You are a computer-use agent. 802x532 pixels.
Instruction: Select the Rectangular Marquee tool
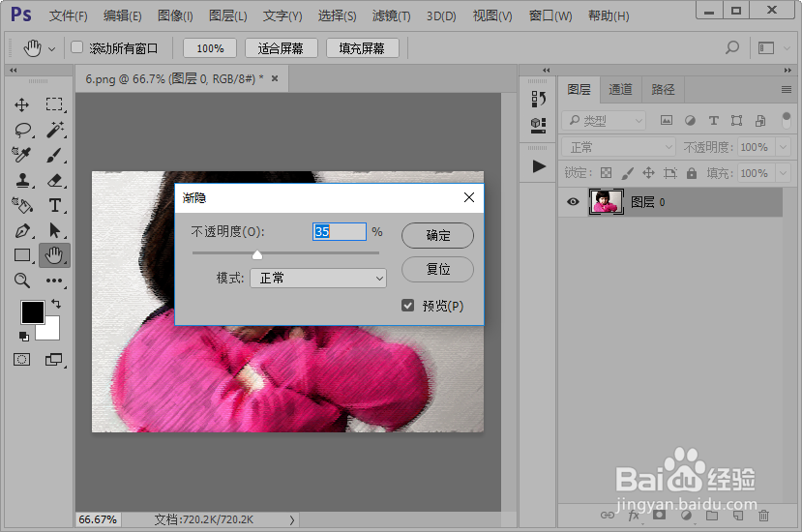[54, 104]
